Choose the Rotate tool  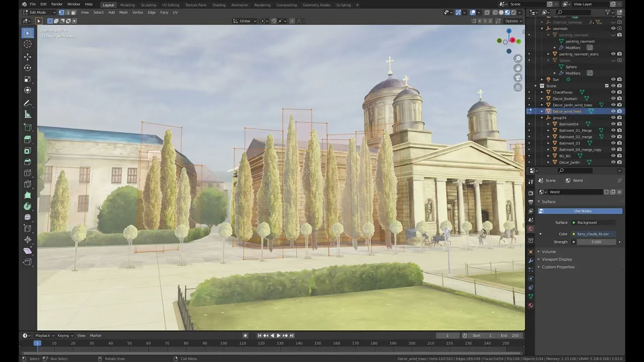pos(28,68)
